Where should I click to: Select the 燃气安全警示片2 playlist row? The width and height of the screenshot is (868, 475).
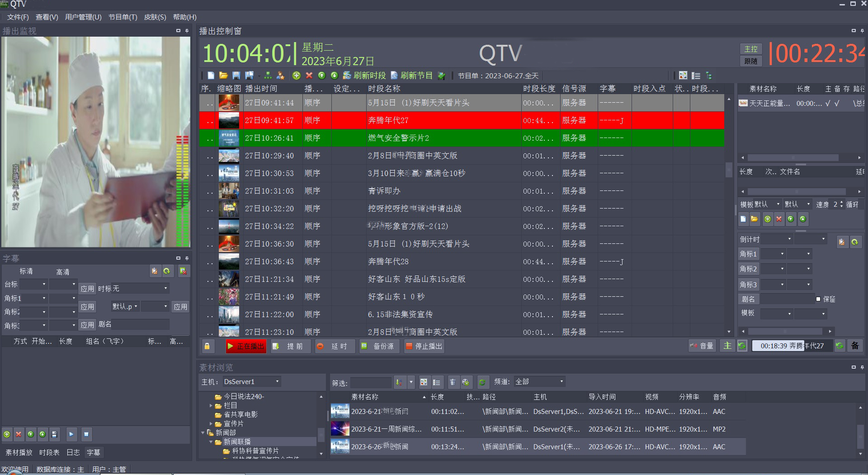click(x=462, y=138)
